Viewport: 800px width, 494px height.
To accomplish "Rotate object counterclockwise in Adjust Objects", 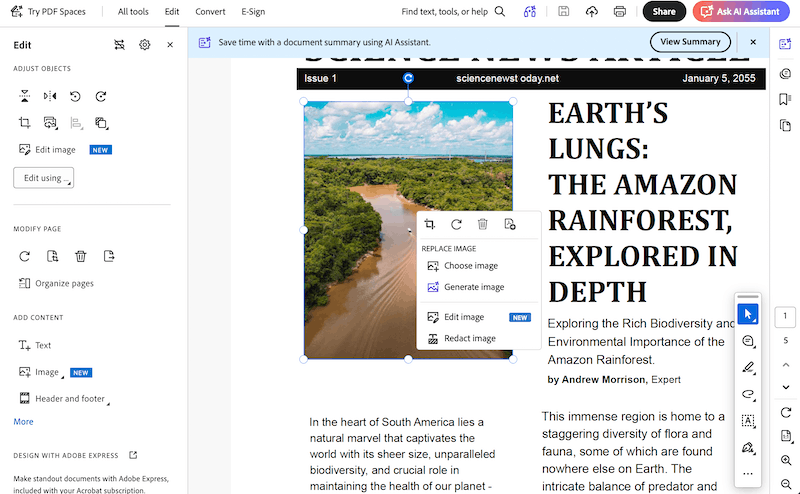I will tap(76, 96).
